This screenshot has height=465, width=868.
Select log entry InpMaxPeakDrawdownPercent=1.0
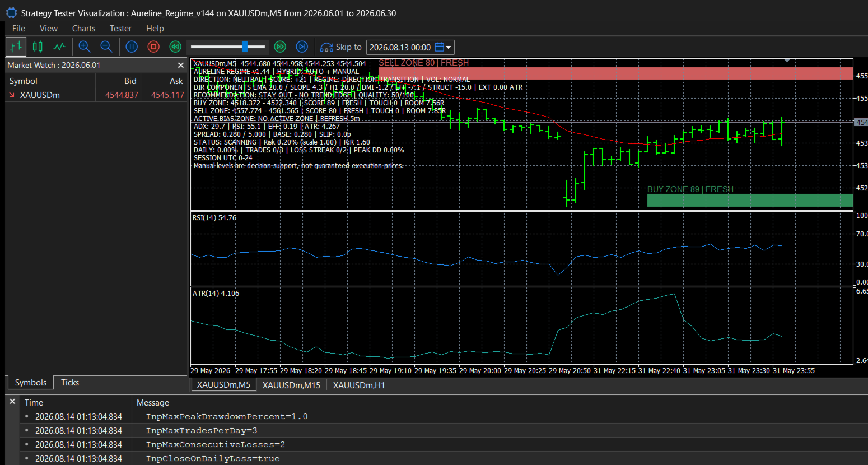click(444, 417)
